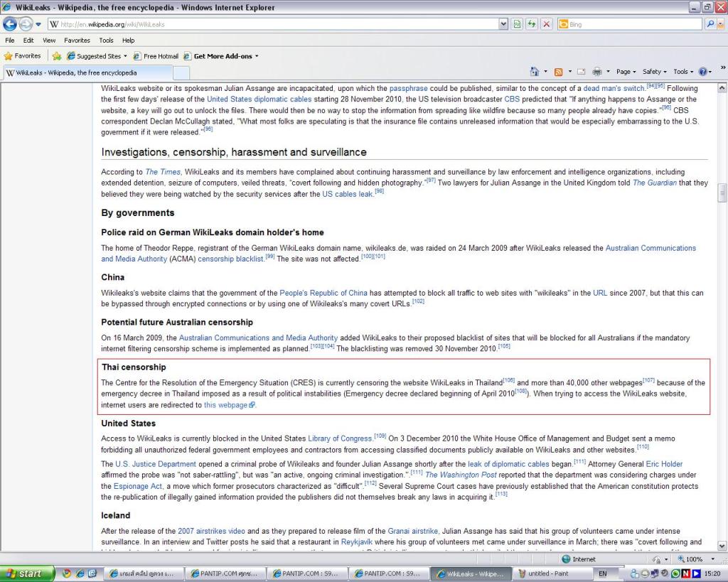Click the Read Mail envelope icon
The image size is (728, 582).
(582, 72)
